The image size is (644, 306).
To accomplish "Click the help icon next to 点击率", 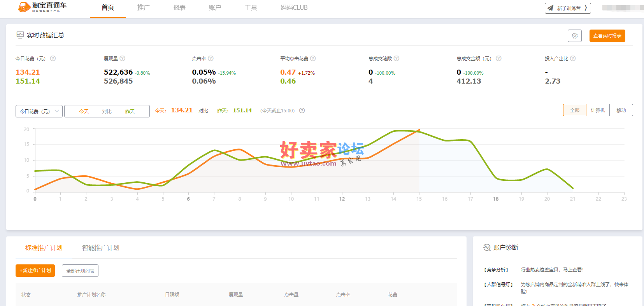I will [x=211, y=58].
